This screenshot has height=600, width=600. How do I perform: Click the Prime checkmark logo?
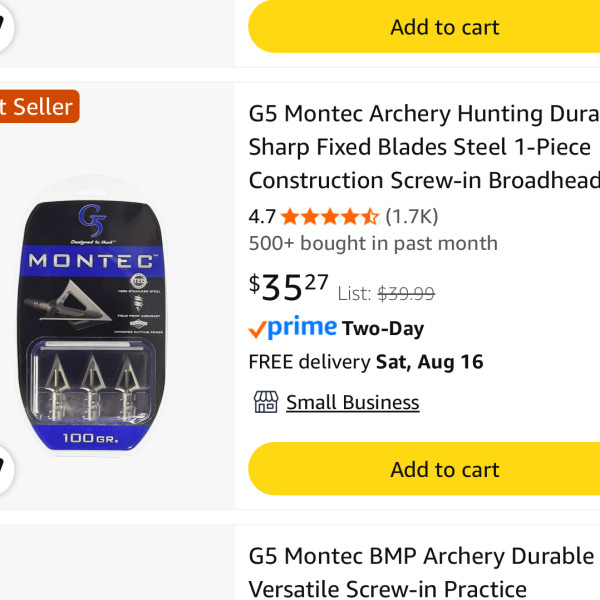click(x=293, y=328)
